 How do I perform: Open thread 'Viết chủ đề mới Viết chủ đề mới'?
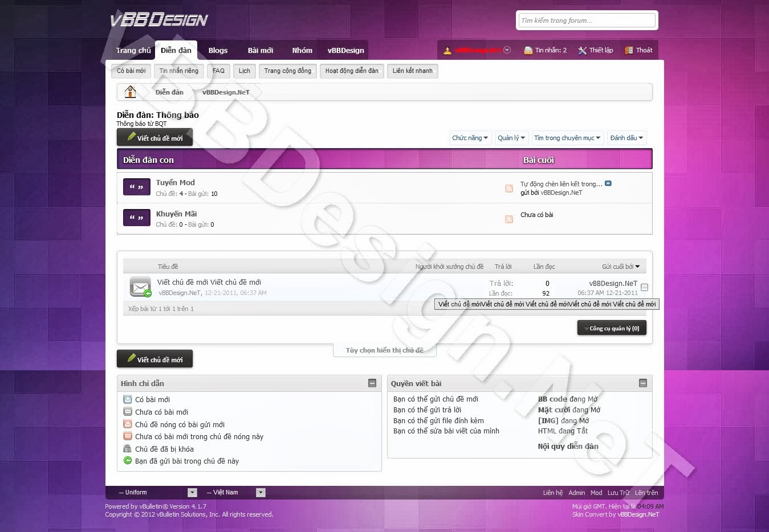[x=209, y=282]
